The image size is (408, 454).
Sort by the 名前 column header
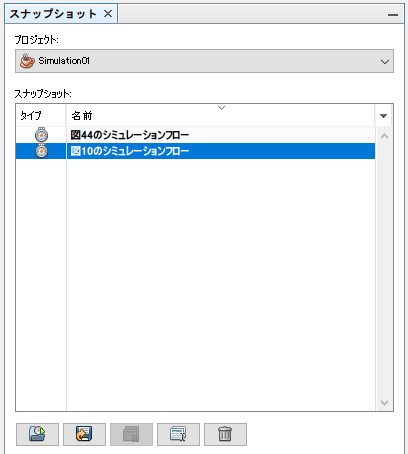[220, 116]
